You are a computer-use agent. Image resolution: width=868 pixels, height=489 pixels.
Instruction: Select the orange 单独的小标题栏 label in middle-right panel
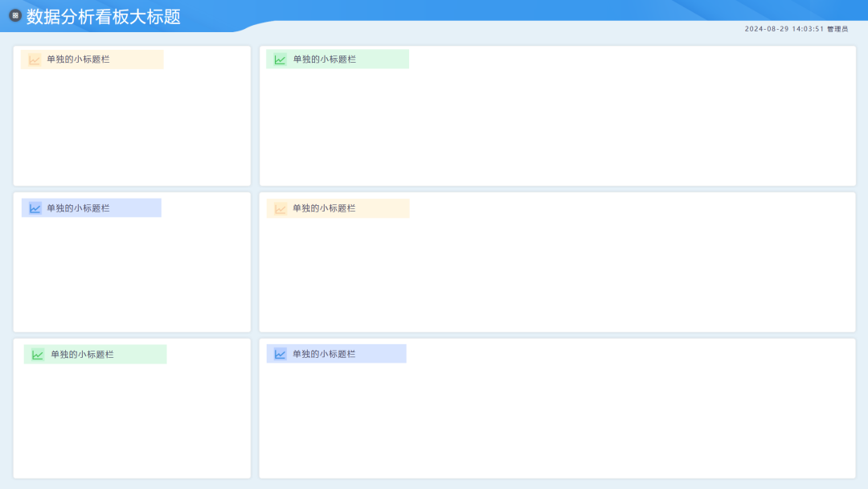pyautogui.click(x=324, y=208)
